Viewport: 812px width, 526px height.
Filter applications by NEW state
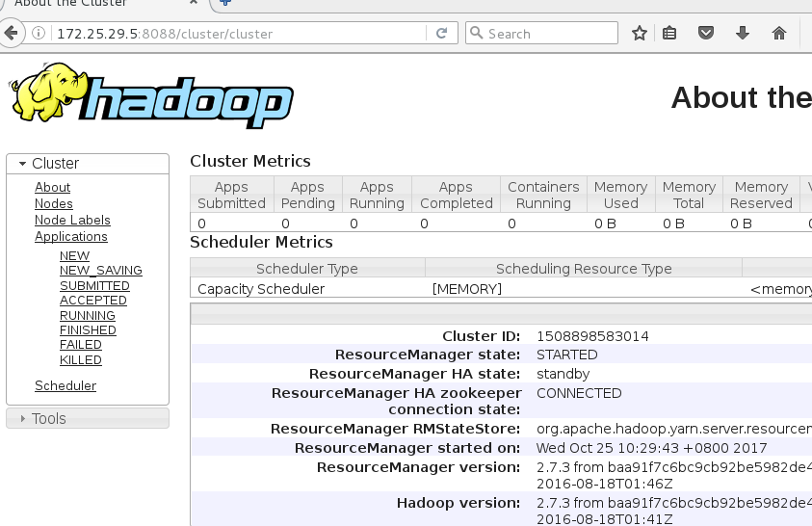coord(74,255)
